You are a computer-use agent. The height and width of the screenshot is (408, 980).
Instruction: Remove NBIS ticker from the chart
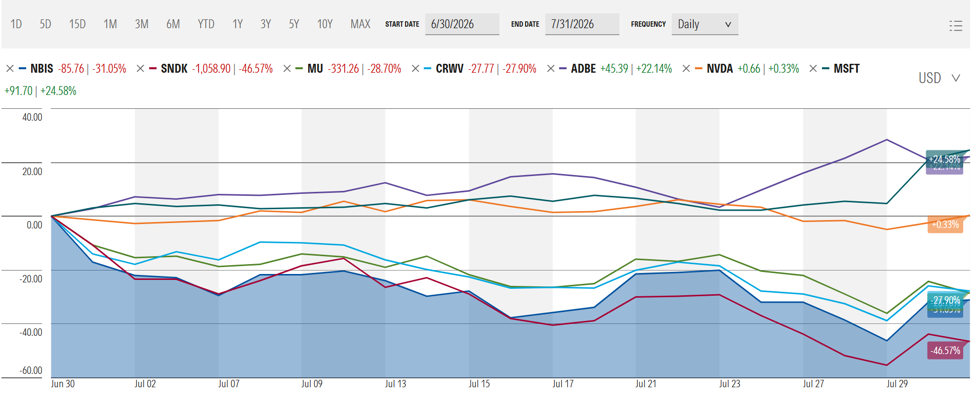(x=10, y=69)
